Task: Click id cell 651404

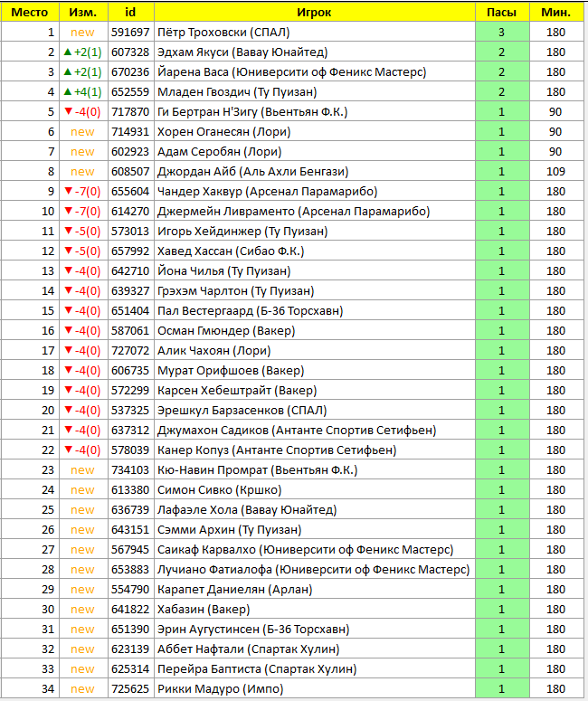Action: coord(130,311)
